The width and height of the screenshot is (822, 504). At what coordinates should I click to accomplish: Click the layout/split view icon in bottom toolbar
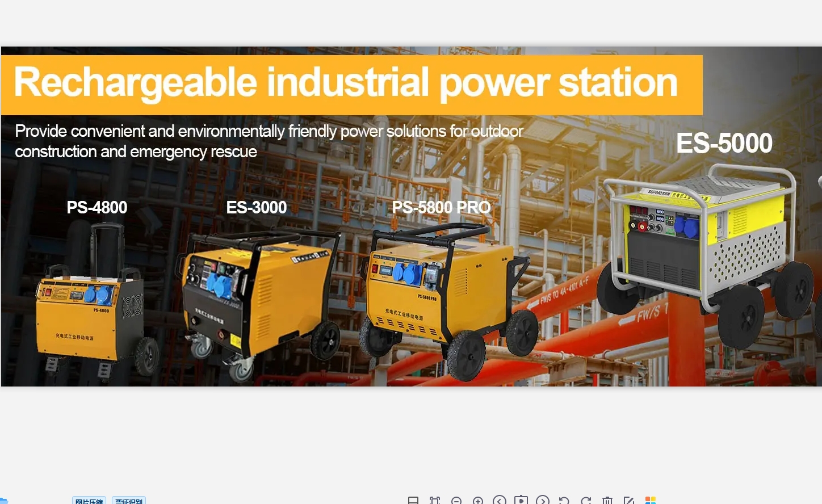[x=413, y=501]
